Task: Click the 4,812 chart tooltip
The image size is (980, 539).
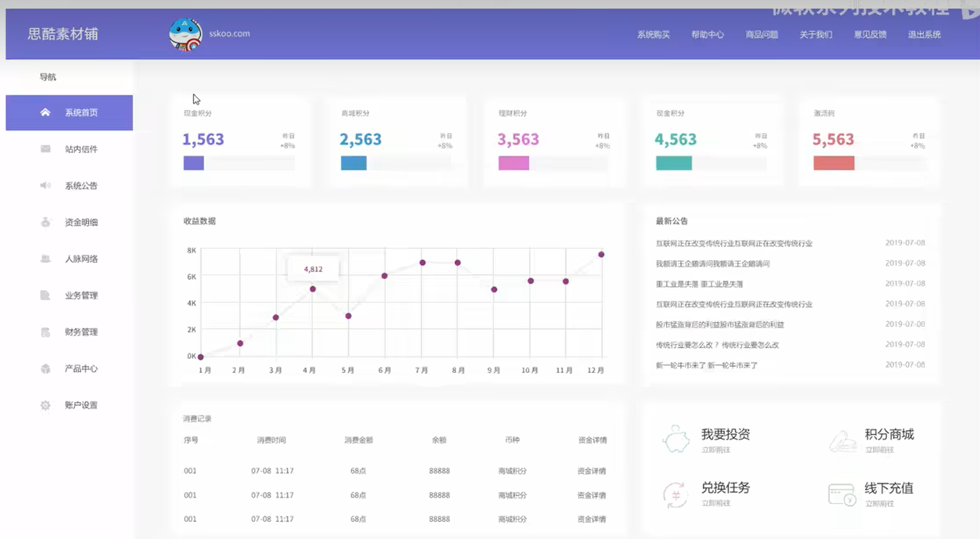Action: [x=313, y=269]
